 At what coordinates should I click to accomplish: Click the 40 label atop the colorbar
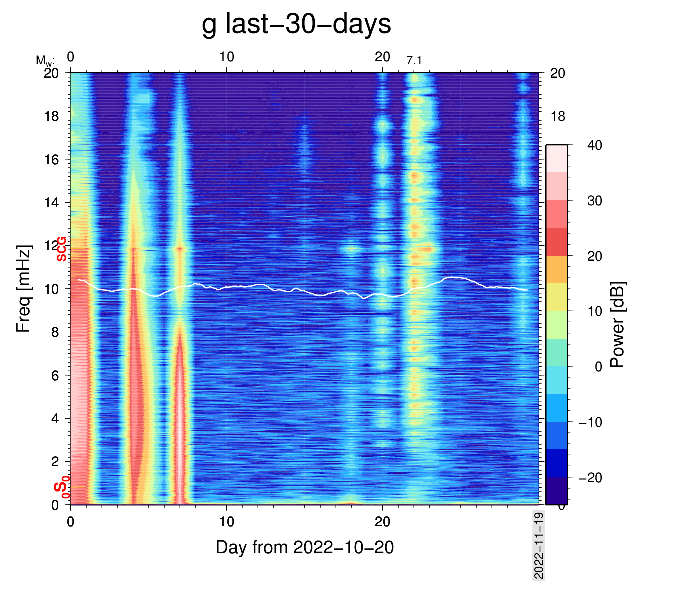click(594, 145)
